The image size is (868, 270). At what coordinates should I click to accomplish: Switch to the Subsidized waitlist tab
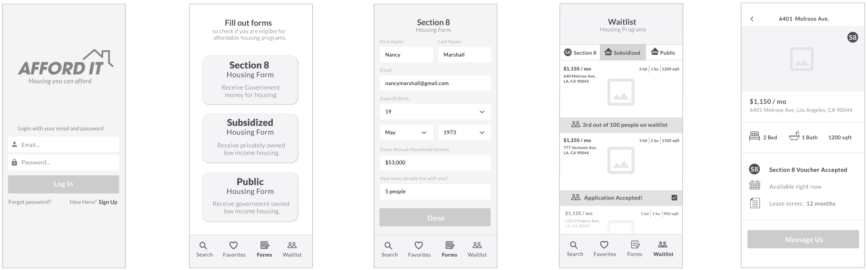[622, 53]
